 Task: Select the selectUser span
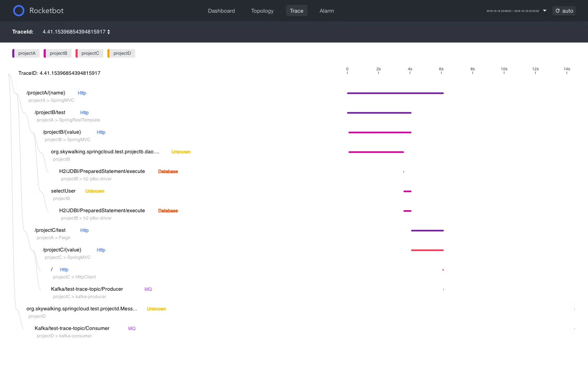click(63, 191)
